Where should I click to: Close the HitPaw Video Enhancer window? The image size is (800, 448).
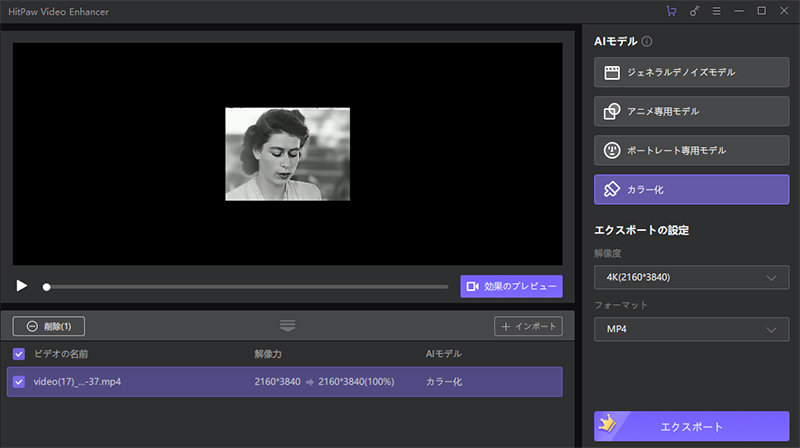click(x=784, y=11)
